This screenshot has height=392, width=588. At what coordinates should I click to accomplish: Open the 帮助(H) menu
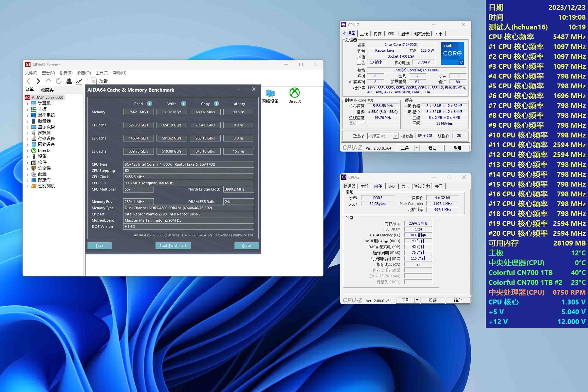[120, 73]
